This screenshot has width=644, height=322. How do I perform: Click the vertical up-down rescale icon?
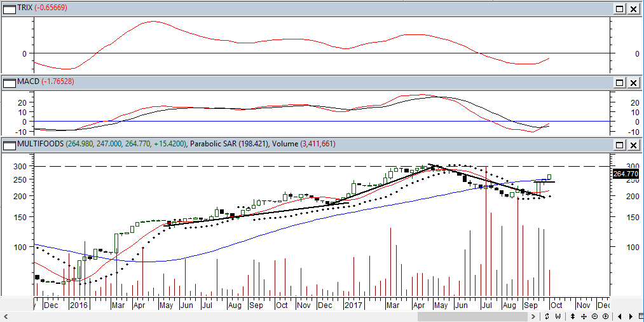pos(573,316)
